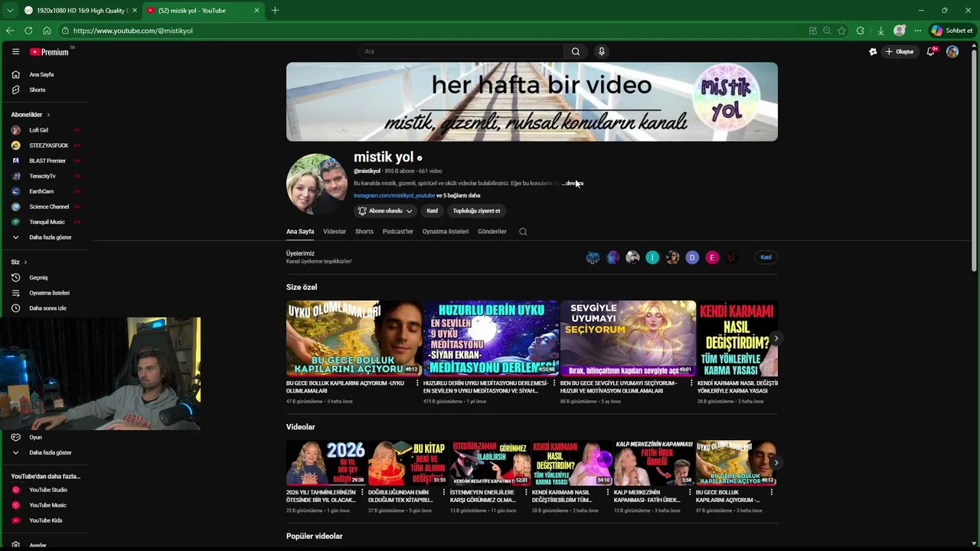Open the YouTube hamburger guide menu
The width and height of the screenshot is (980, 551).
(x=15, y=51)
